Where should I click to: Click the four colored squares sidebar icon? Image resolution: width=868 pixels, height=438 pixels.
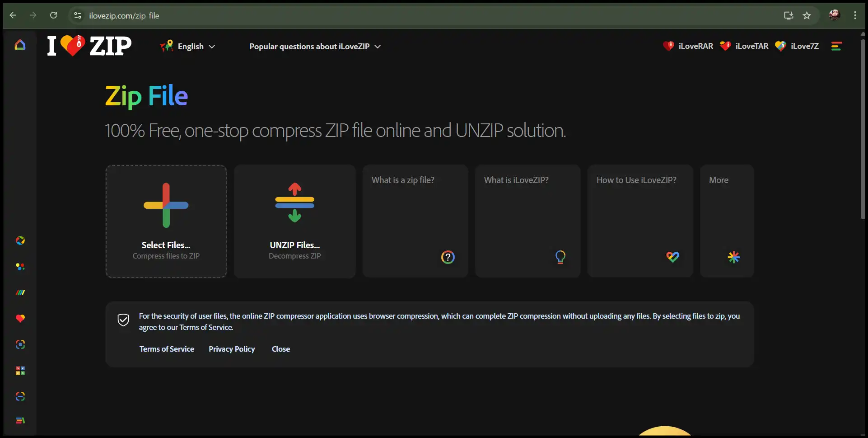20,371
